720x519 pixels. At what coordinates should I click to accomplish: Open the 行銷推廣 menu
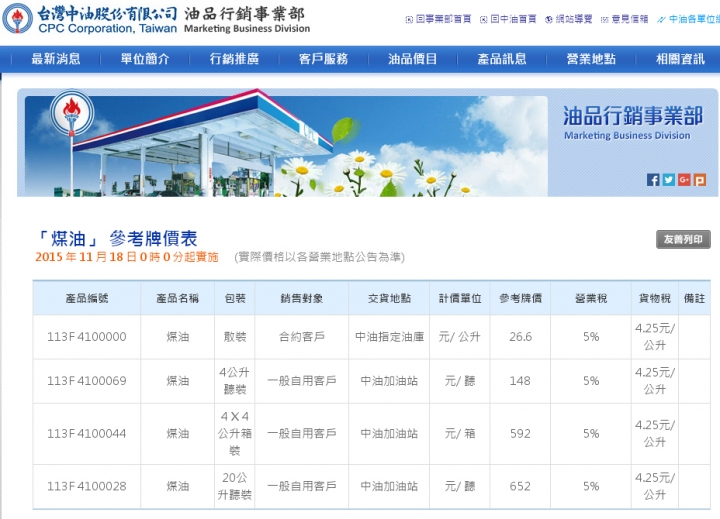click(x=234, y=59)
